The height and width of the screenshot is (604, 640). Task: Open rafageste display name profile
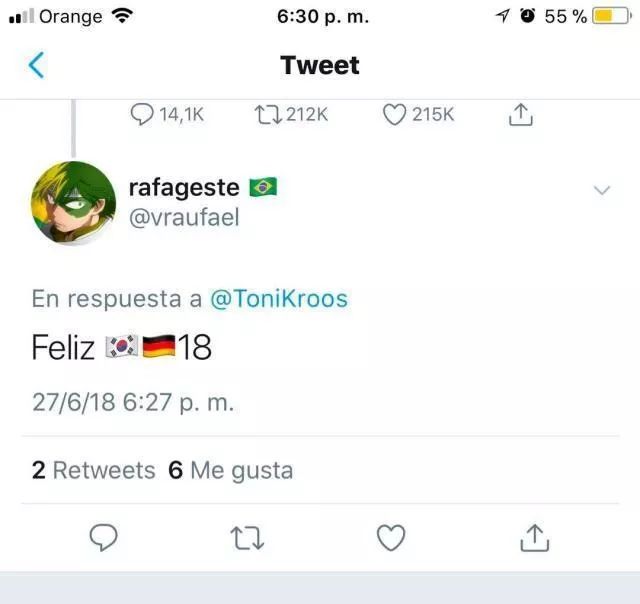coord(184,187)
